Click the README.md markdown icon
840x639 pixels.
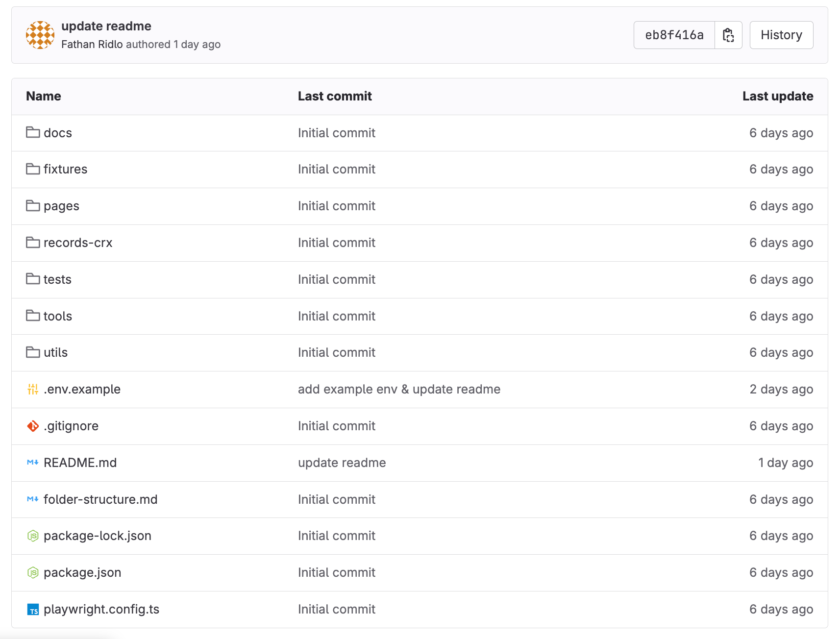click(33, 462)
